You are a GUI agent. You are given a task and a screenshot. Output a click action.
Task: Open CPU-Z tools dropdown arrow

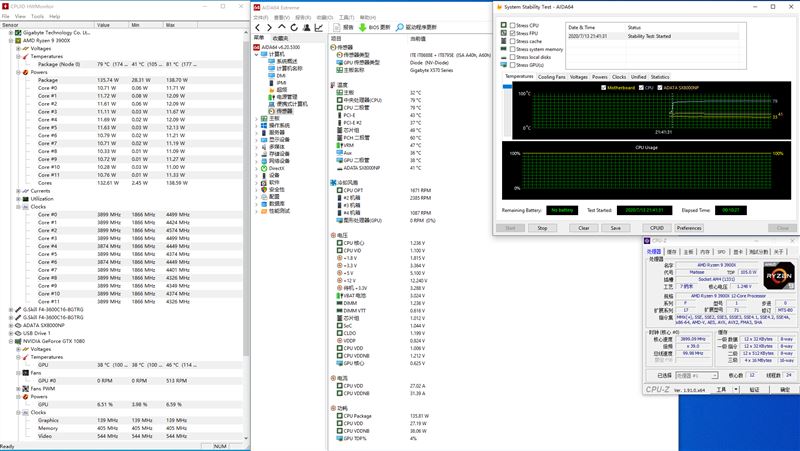736,389
